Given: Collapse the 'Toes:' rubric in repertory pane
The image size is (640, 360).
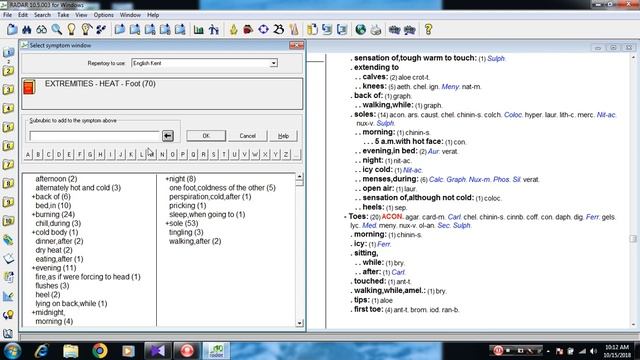Looking at the screenshot, I should (x=345, y=217).
